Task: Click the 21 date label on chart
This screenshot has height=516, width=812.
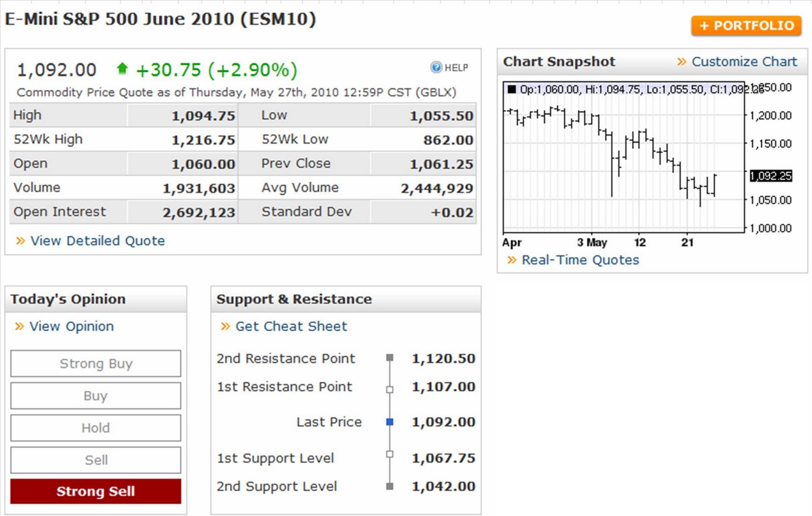Action: [687, 242]
